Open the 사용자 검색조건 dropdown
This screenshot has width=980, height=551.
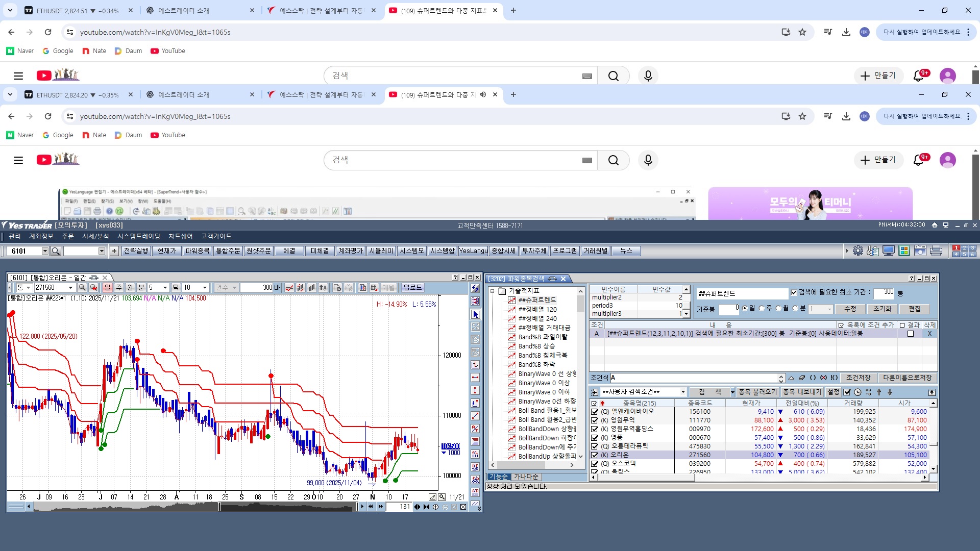(683, 392)
